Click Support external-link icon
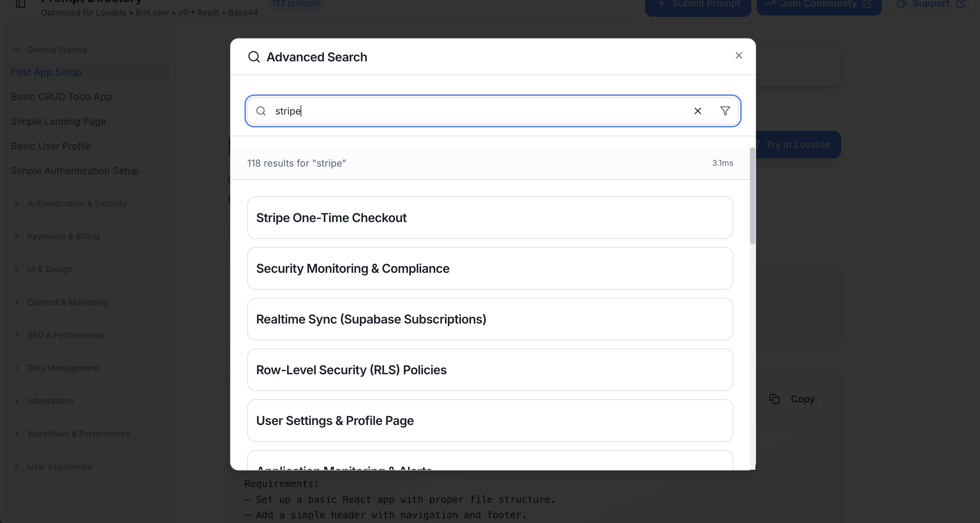 pos(960,4)
